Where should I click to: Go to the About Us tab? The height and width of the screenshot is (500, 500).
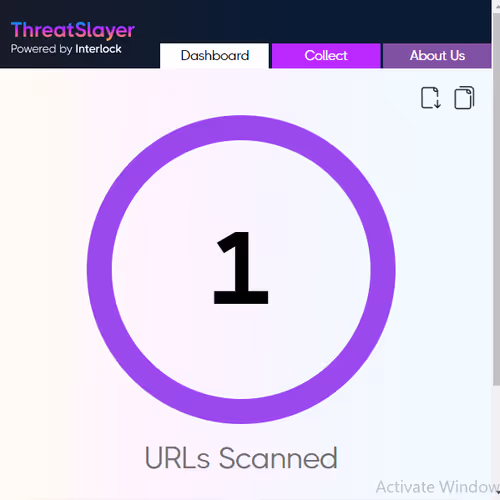click(437, 56)
